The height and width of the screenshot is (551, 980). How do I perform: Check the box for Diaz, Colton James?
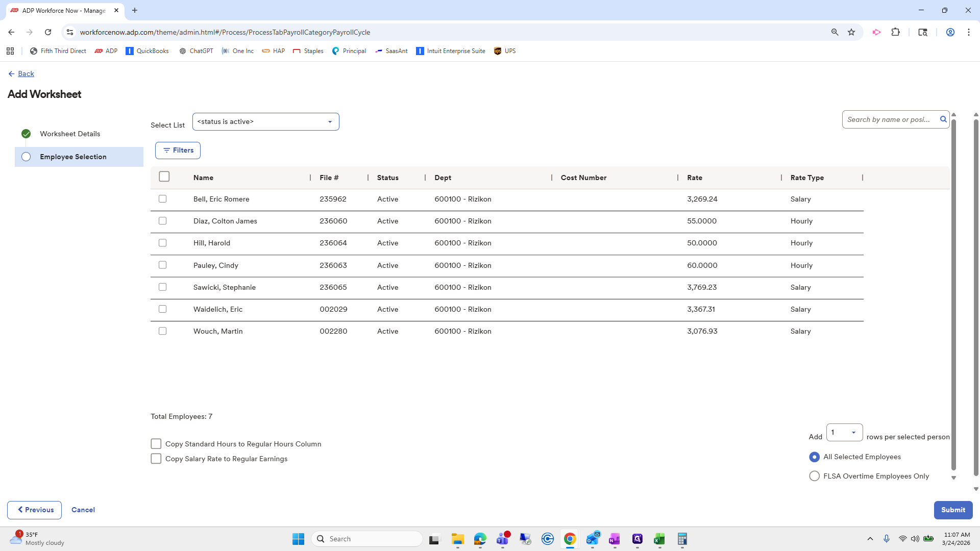162,221
